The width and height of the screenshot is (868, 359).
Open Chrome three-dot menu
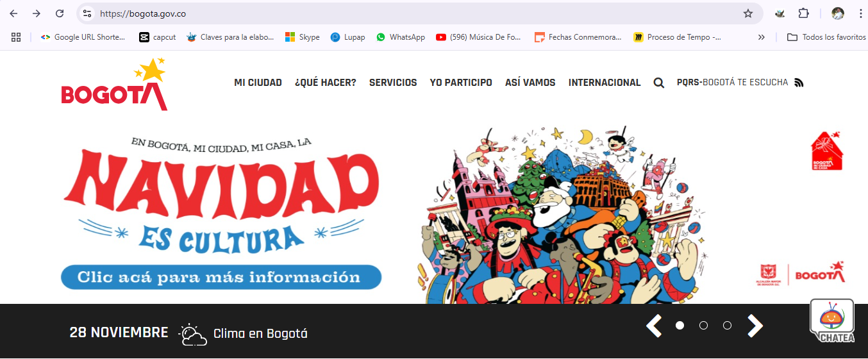[x=860, y=13]
